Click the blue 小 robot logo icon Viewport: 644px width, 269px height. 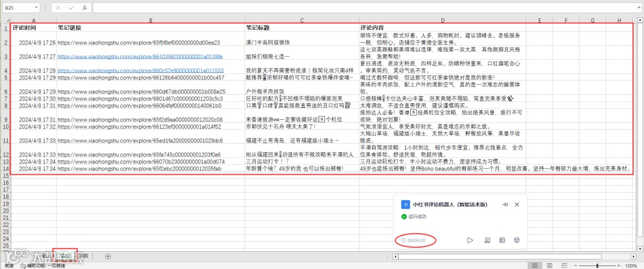tap(405, 205)
